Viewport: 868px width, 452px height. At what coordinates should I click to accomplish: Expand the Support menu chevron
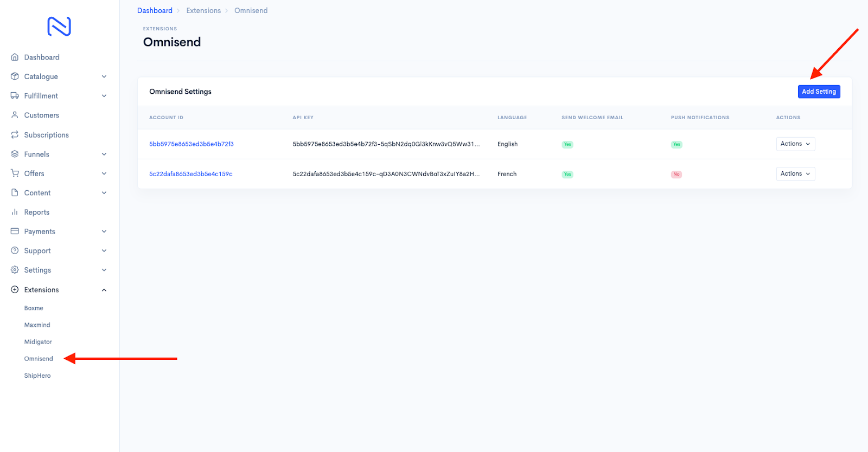click(x=104, y=250)
